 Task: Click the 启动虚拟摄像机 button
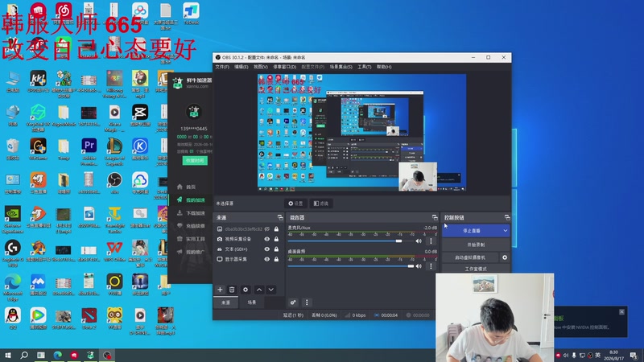coord(470,257)
